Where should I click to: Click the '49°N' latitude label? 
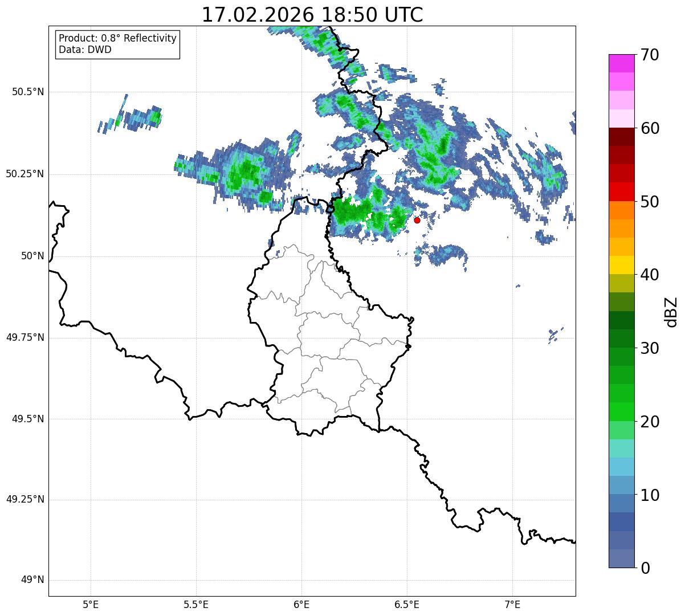click(x=32, y=580)
